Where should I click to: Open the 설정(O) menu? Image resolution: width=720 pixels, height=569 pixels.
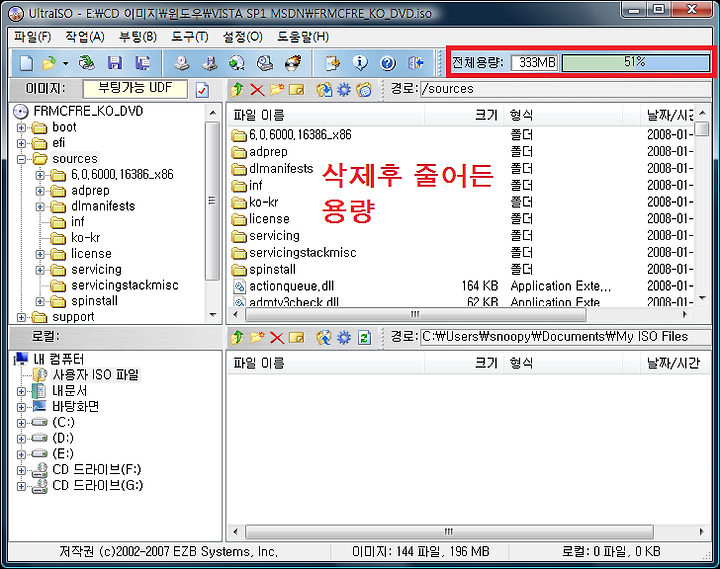tap(242, 37)
